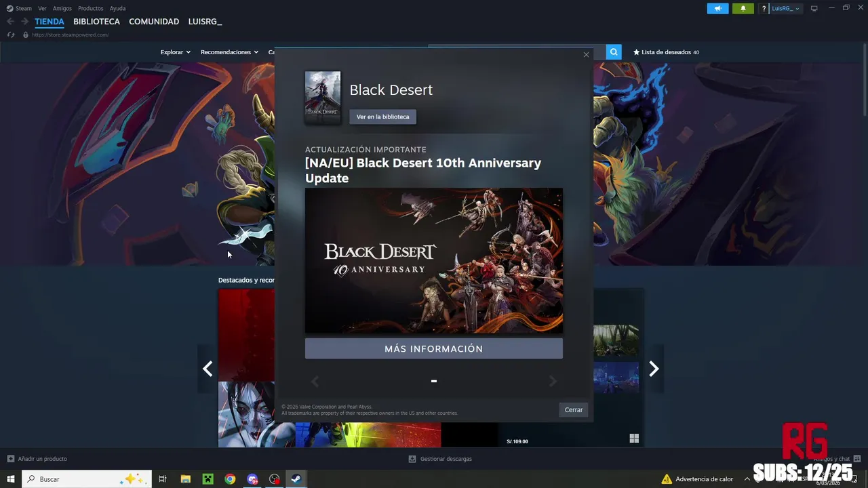This screenshot has width=868, height=488.
Task: Open the LUISRG_ profile tab
Action: coord(205,22)
